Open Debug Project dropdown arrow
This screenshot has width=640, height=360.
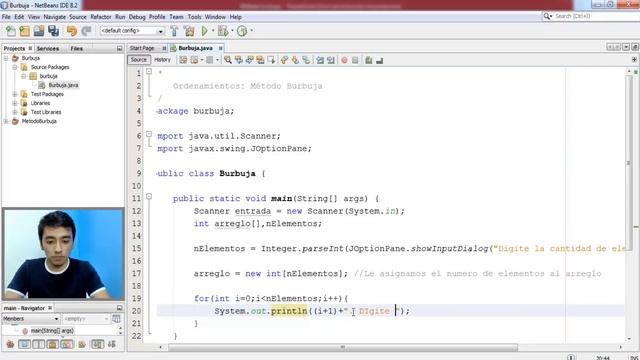point(232,31)
